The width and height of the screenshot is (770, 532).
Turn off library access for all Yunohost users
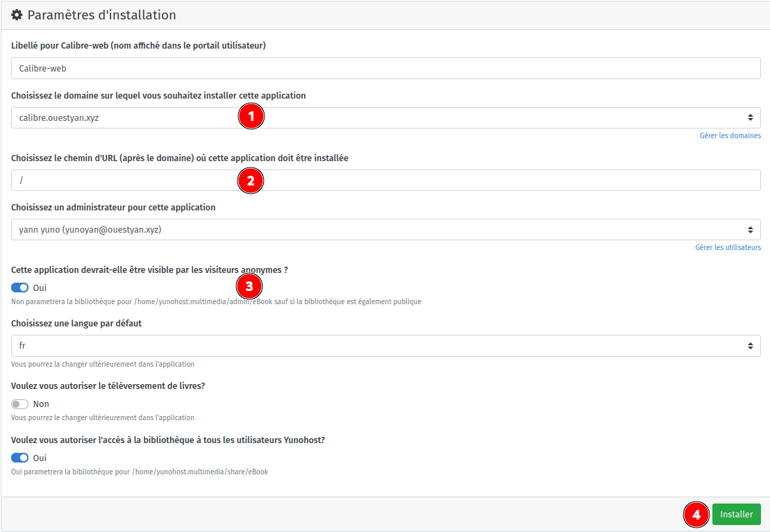(20, 458)
